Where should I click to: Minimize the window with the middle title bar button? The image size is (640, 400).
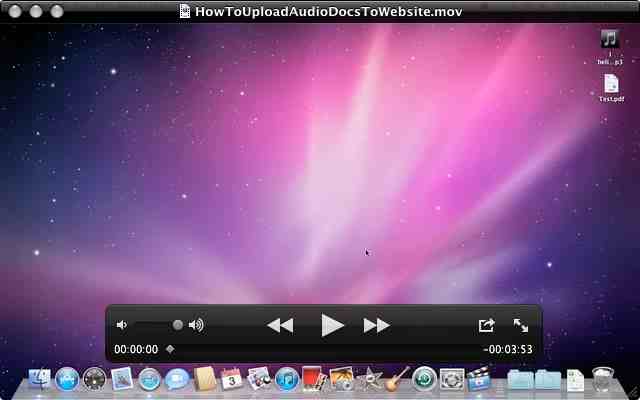click(x=36, y=11)
